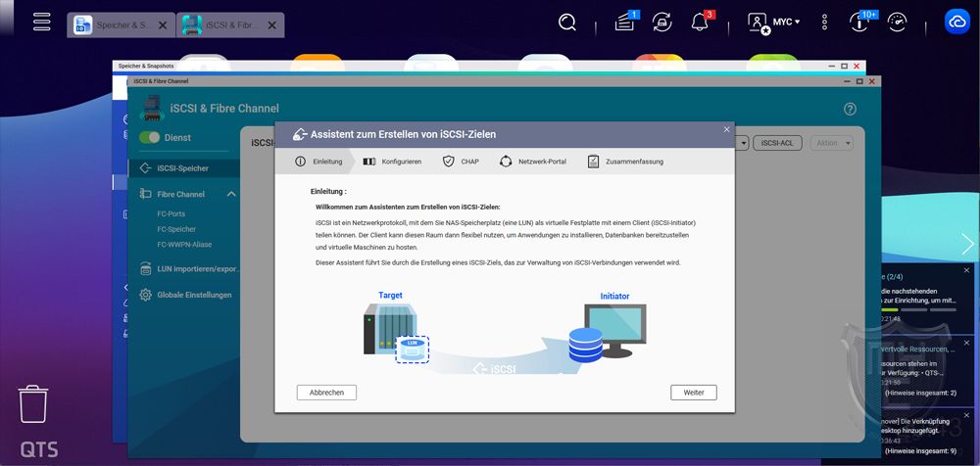The height and width of the screenshot is (466, 980).
Task: Select the Konfigurieren wizard step
Action: (393, 162)
